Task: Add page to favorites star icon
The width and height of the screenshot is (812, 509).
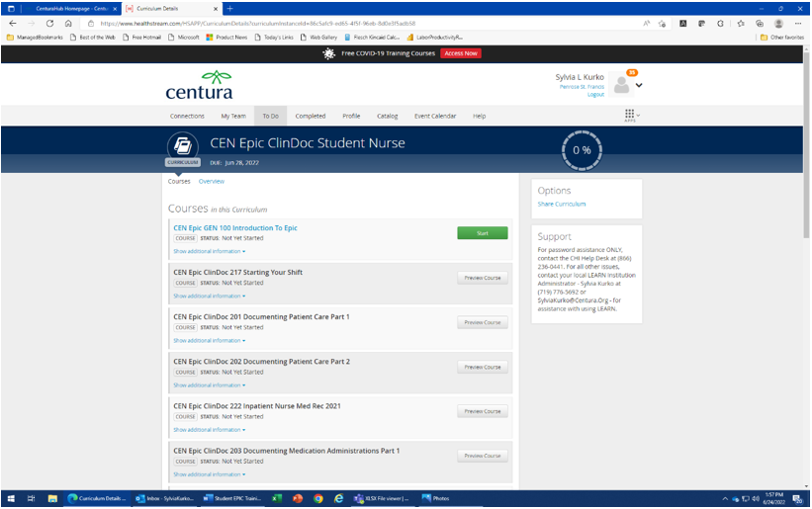Action: coord(662,24)
